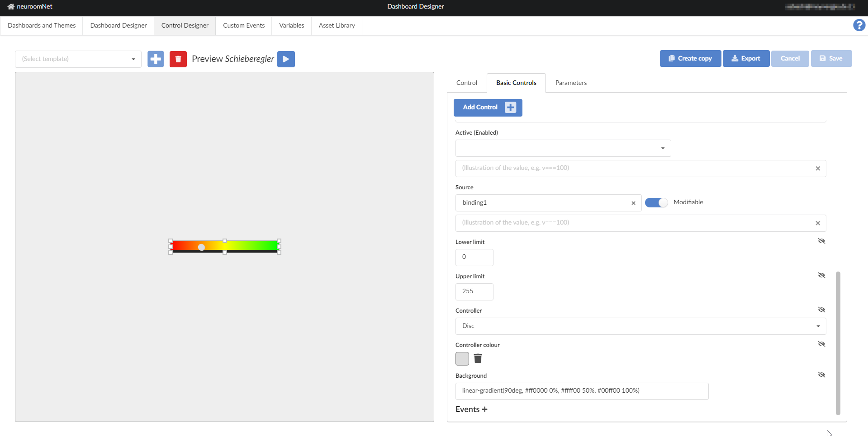This screenshot has width=868, height=436.
Task: Delete controller colour via trash icon
Action: [x=478, y=358]
